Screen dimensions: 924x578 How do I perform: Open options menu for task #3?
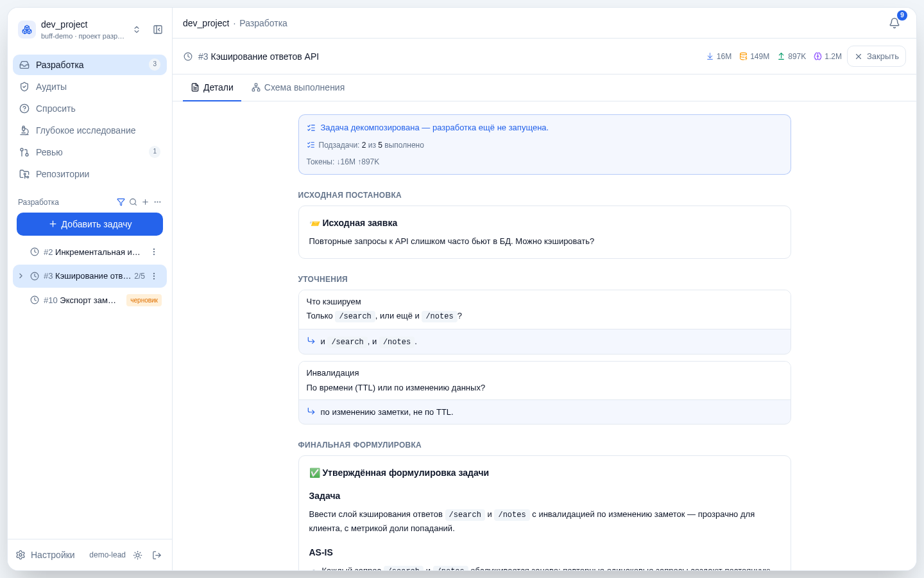(x=154, y=276)
